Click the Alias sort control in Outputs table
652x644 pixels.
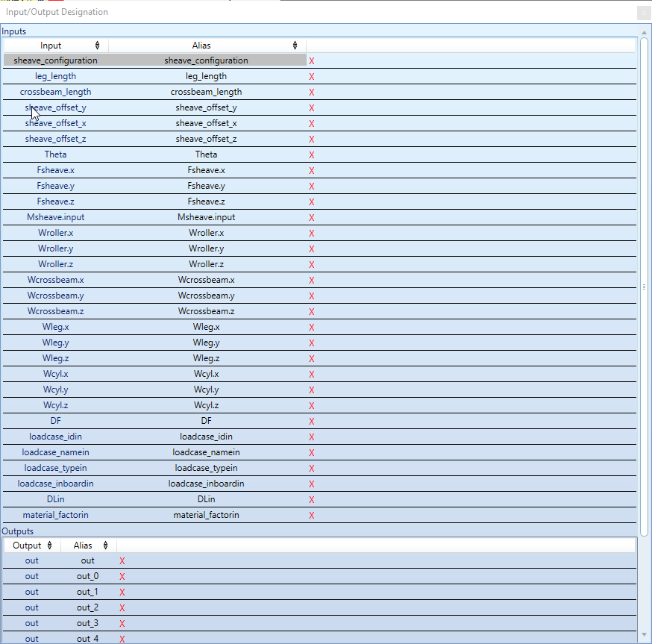104,545
